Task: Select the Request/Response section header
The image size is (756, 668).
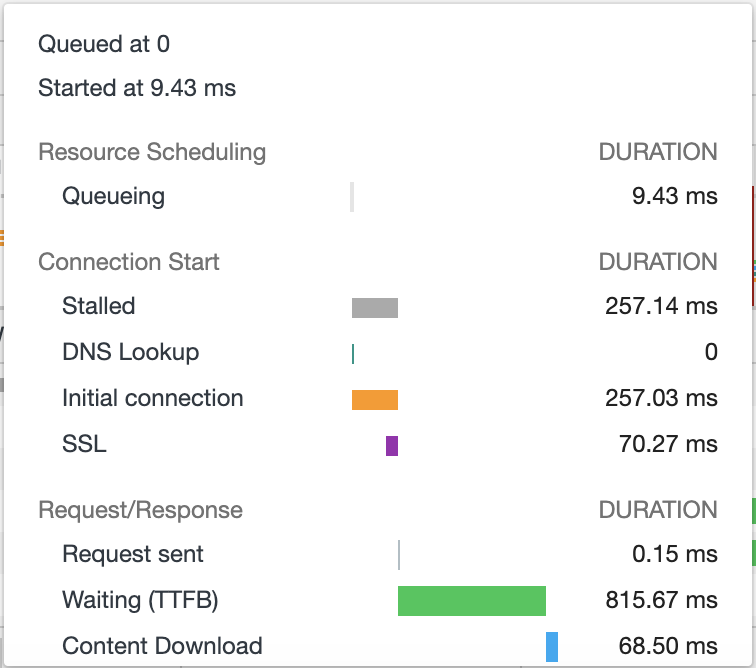Action: click(x=140, y=510)
